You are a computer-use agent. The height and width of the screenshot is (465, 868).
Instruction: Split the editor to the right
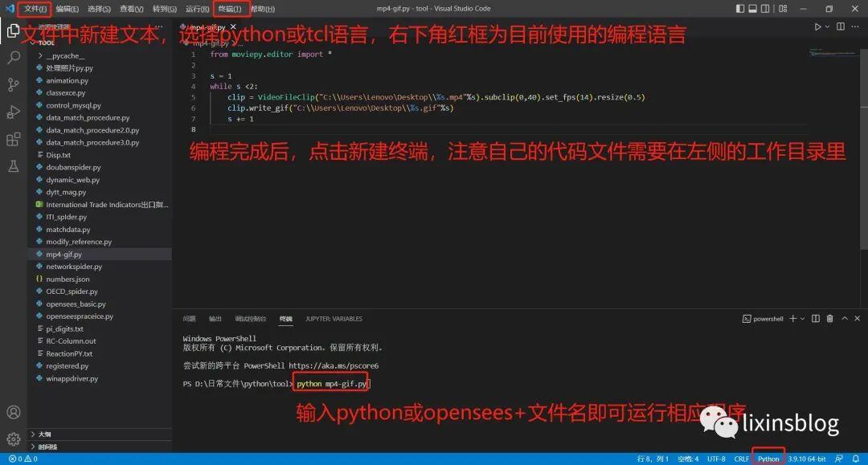tap(841, 27)
